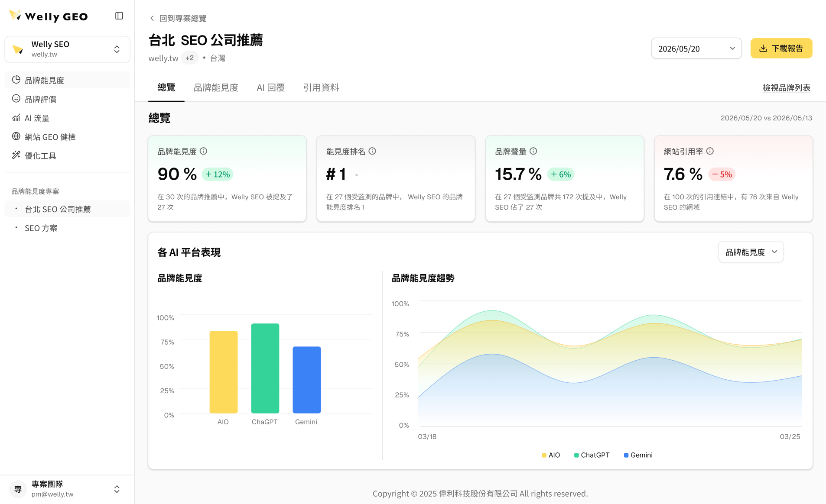Click the 品牌評價 smiley icon
Screen dimensions: 826x504
(16, 99)
